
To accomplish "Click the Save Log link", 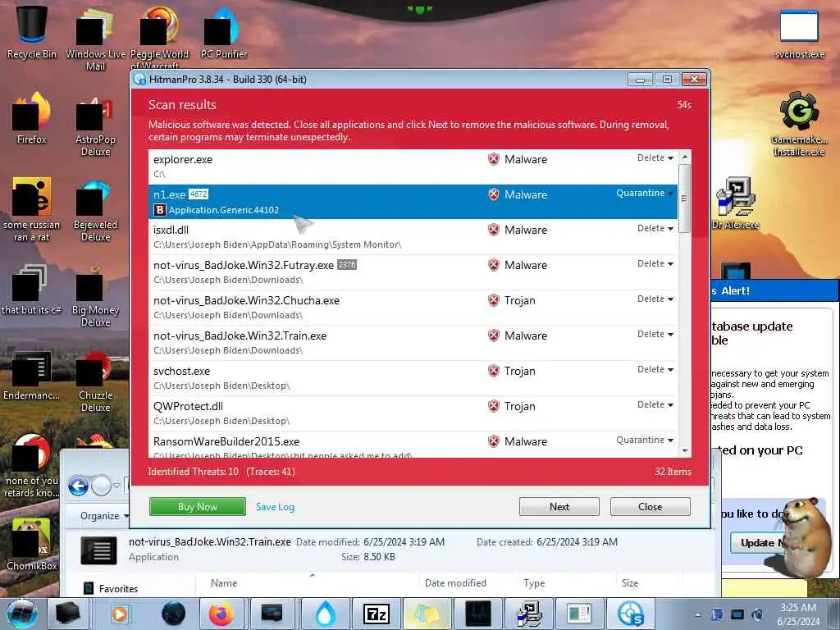I will [x=275, y=507].
